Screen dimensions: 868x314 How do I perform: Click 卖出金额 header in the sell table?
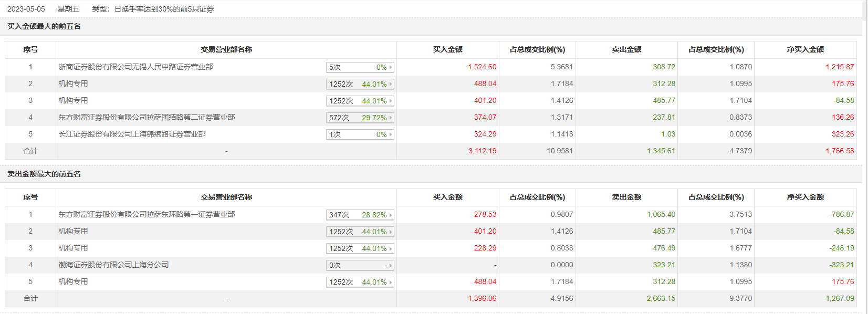click(x=626, y=197)
